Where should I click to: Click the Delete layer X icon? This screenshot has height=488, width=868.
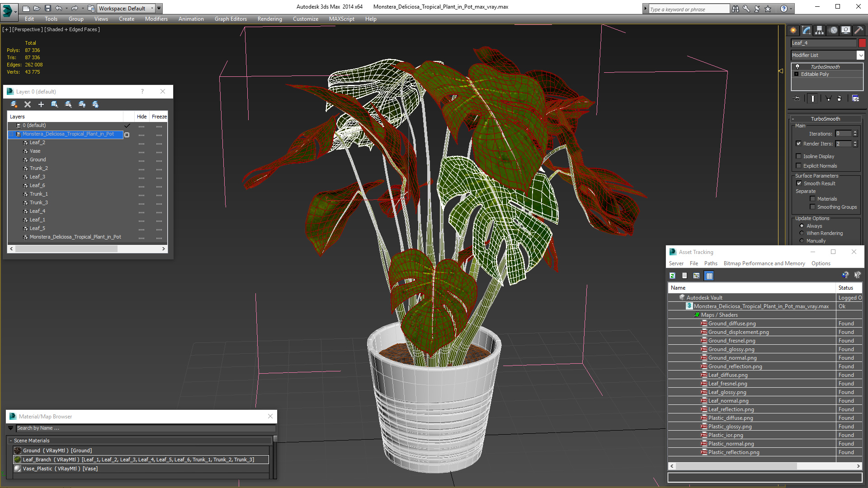[x=28, y=104]
